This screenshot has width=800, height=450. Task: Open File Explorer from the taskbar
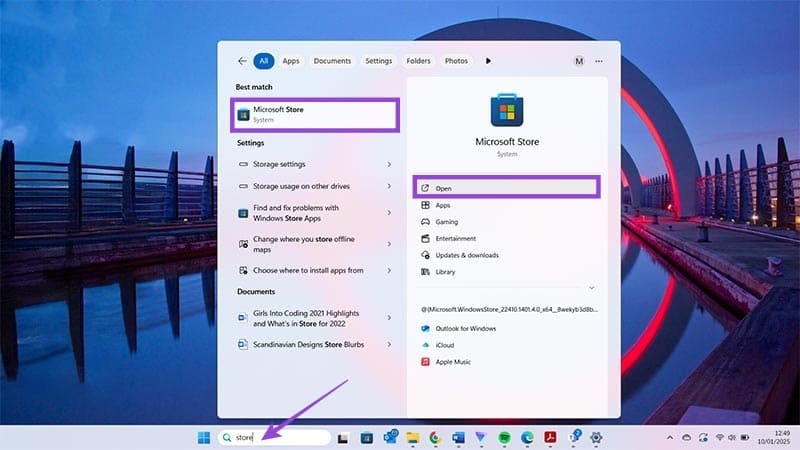[413, 438]
